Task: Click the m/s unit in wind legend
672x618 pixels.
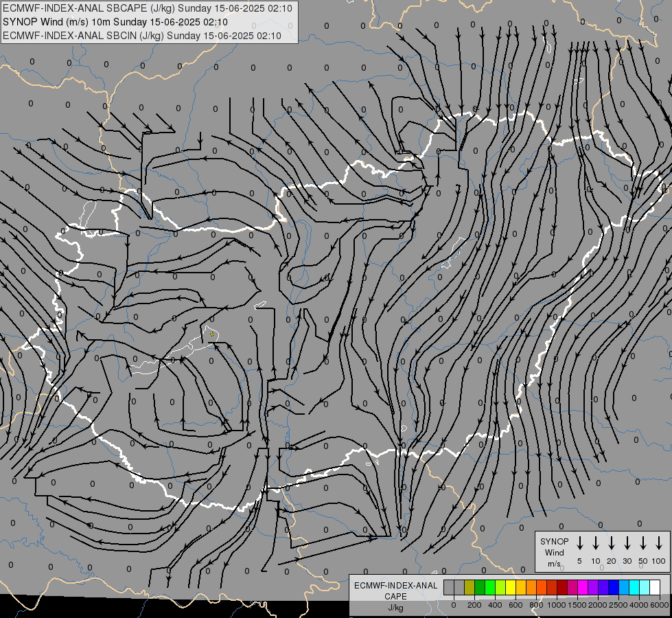Action: coord(554,564)
